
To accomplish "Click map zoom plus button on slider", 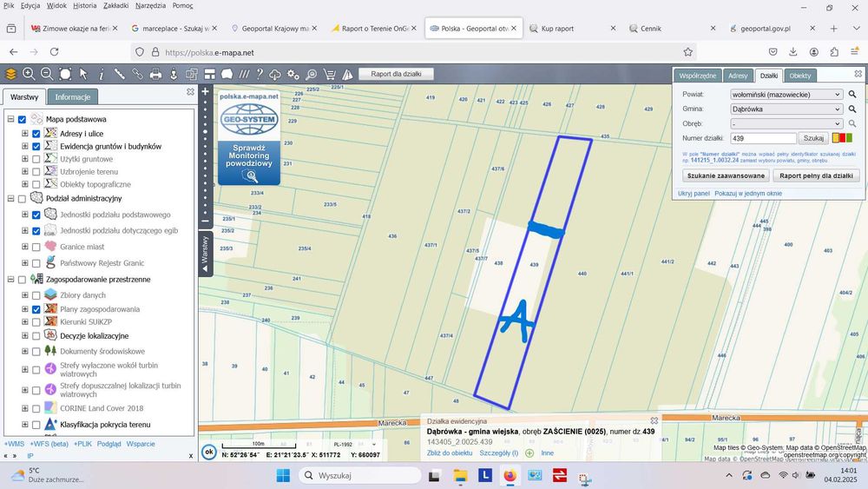I will [205, 91].
